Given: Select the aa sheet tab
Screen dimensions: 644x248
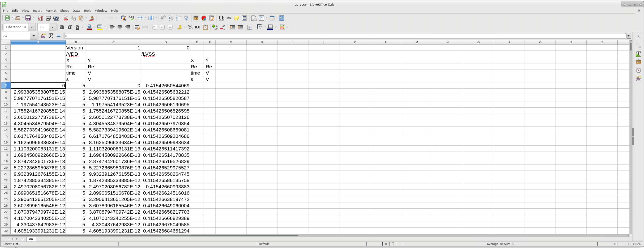Looking at the screenshot, I should 31,239.
